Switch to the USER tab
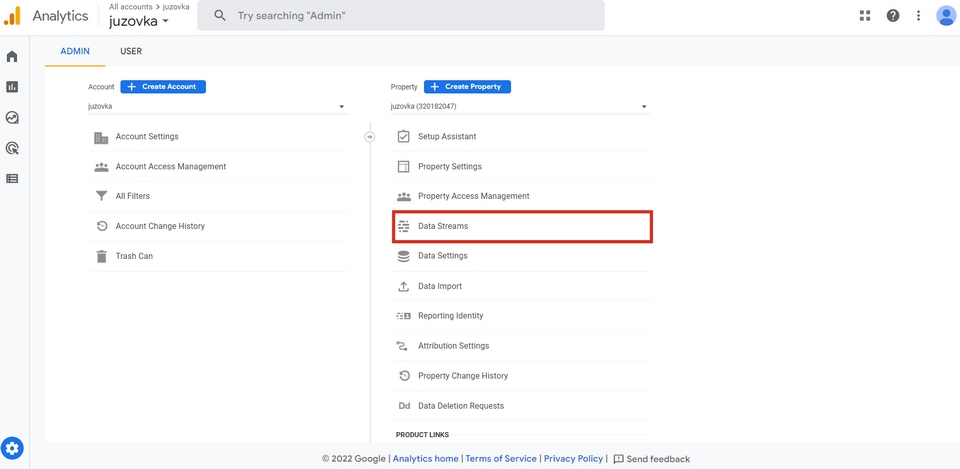Viewport: 960px width, 469px height. click(131, 51)
